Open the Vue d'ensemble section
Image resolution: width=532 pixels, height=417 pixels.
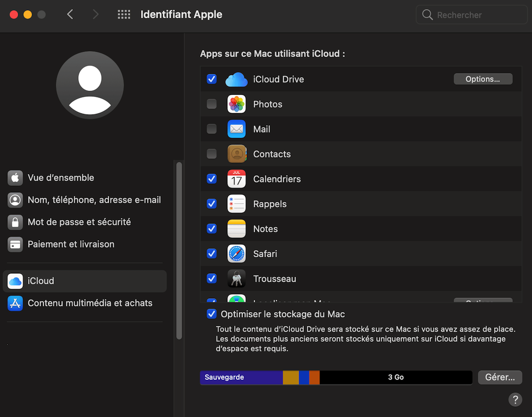click(x=85, y=178)
